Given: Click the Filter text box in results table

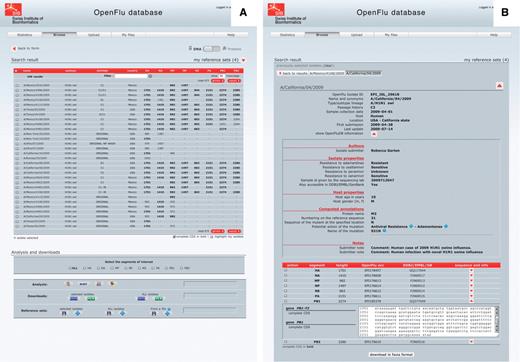Looking at the screenshot, I should [x=131, y=76].
